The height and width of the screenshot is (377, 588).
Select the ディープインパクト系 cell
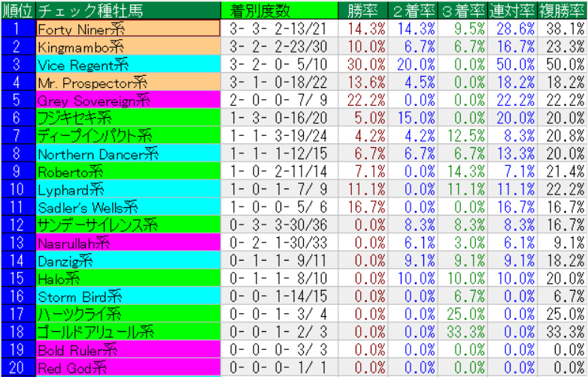pyautogui.click(x=129, y=135)
